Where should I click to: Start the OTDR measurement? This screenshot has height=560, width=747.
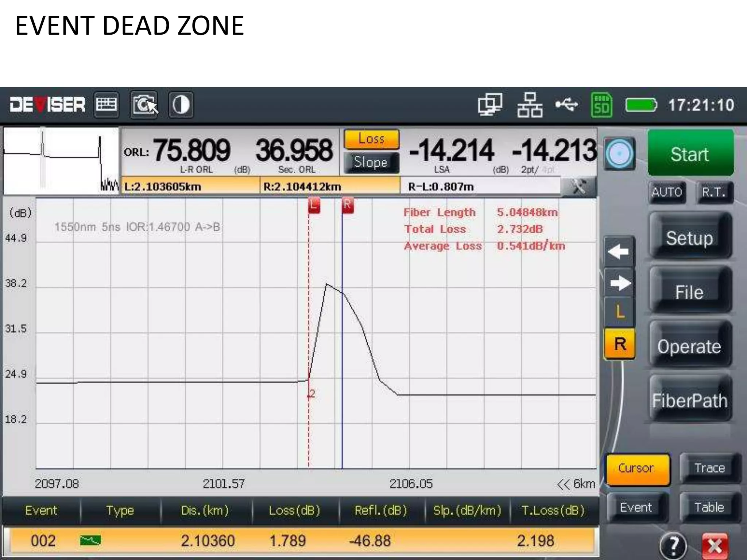pos(690,153)
